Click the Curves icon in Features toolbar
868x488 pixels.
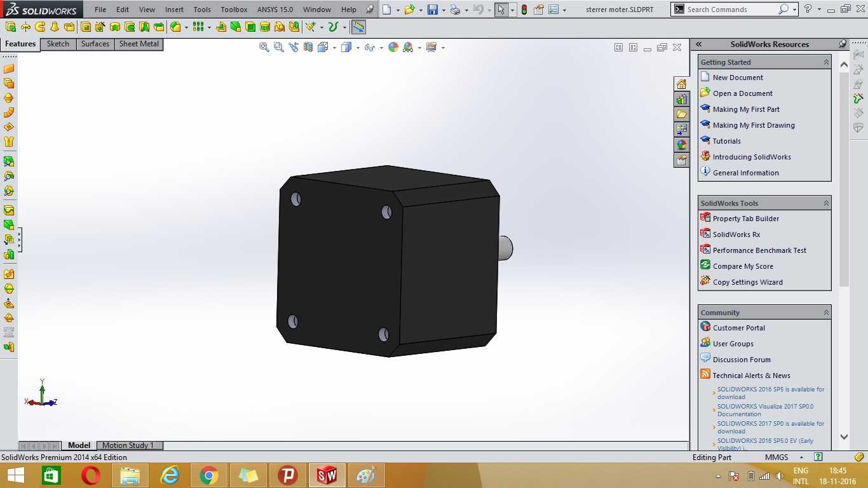tap(332, 27)
